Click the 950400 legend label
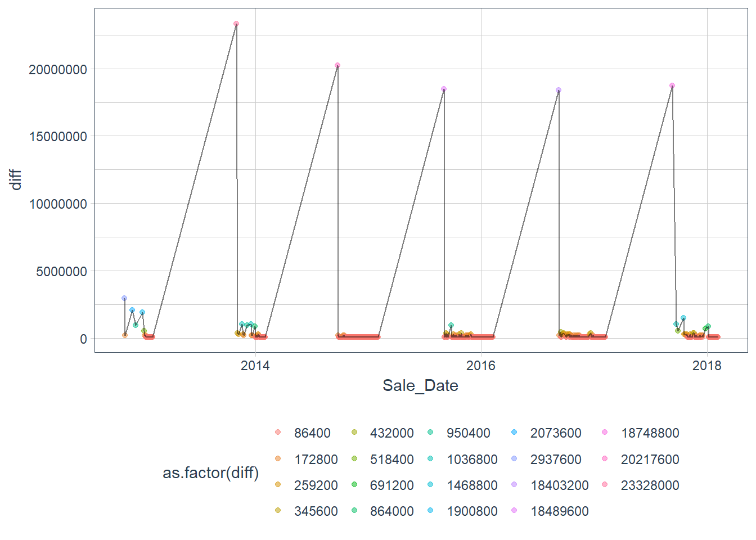This screenshot has height=540, width=756. pyautogui.click(x=468, y=433)
